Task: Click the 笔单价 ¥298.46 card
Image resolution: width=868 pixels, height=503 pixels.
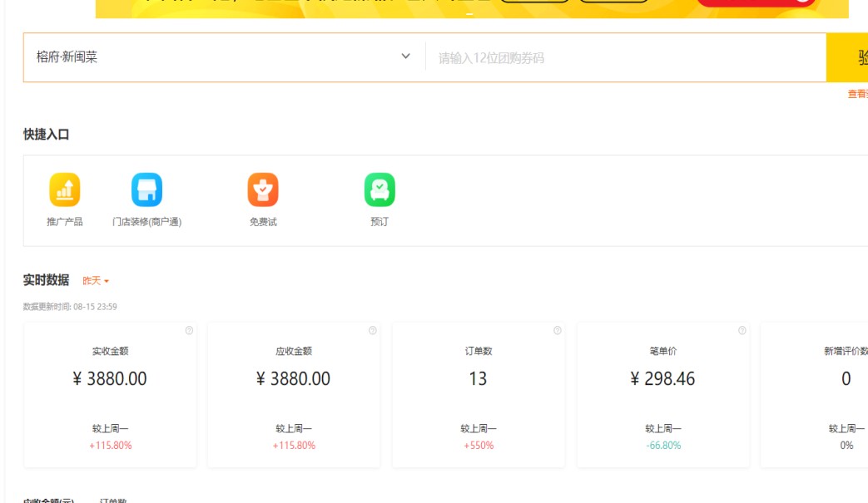Action: [x=662, y=396]
